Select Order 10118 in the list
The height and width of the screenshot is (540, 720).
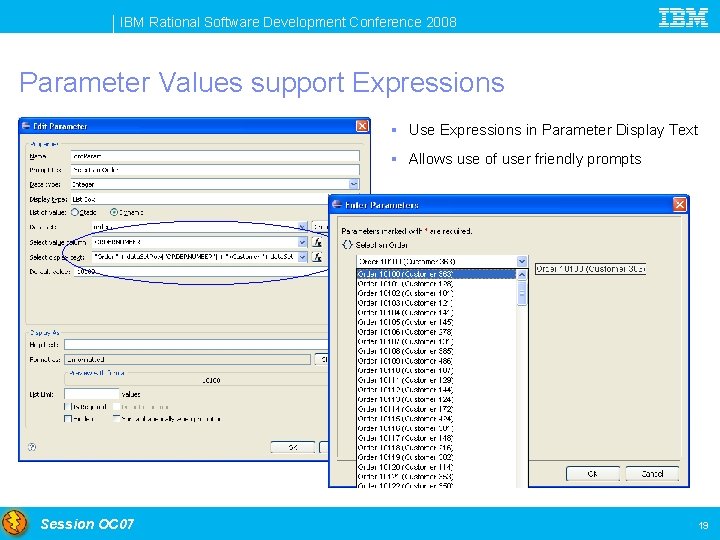pos(436,447)
